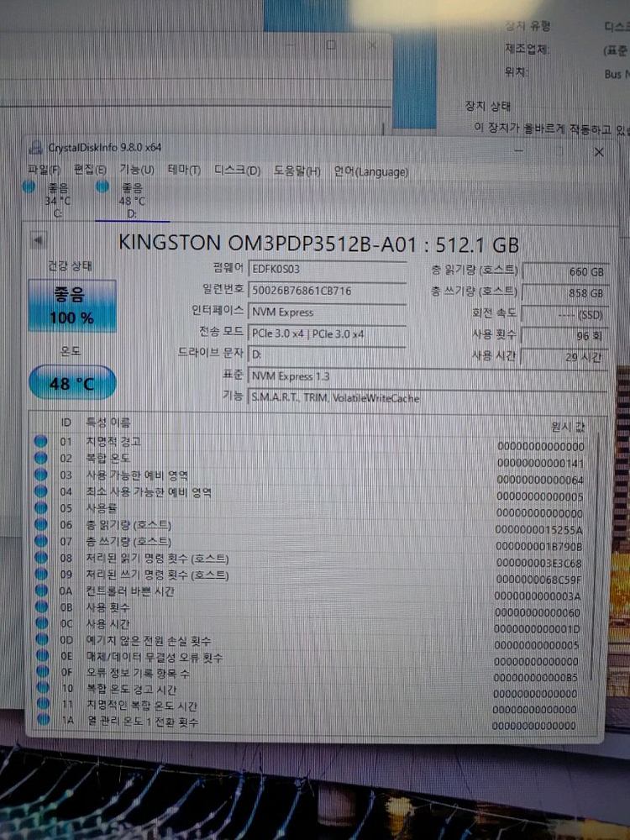Image resolution: width=630 pixels, height=840 pixels.
Task: Click status icon for 0B 사용 횟수
Action: 41,607
